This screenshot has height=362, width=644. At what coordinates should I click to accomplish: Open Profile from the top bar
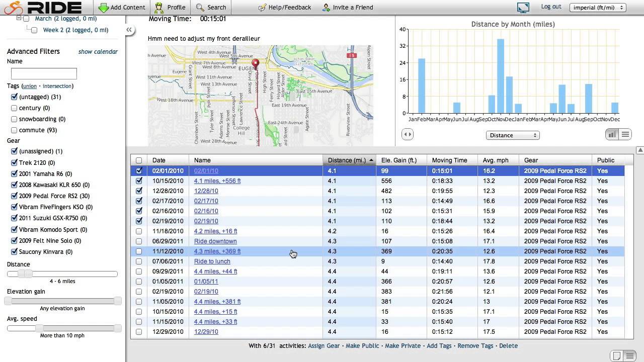click(x=170, y=8)
